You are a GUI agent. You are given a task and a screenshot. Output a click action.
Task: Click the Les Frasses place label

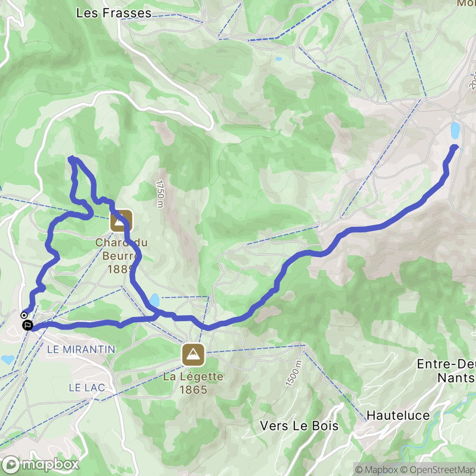(x=114, y=13)
